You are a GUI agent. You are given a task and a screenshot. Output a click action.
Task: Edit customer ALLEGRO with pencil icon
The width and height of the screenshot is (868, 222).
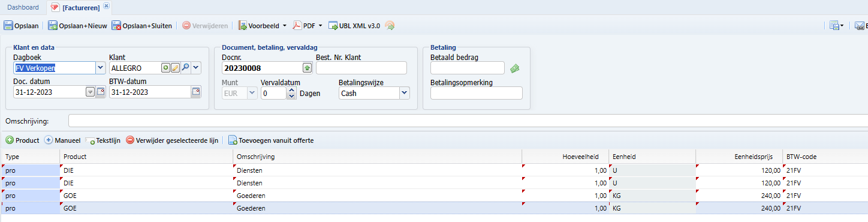175,68
